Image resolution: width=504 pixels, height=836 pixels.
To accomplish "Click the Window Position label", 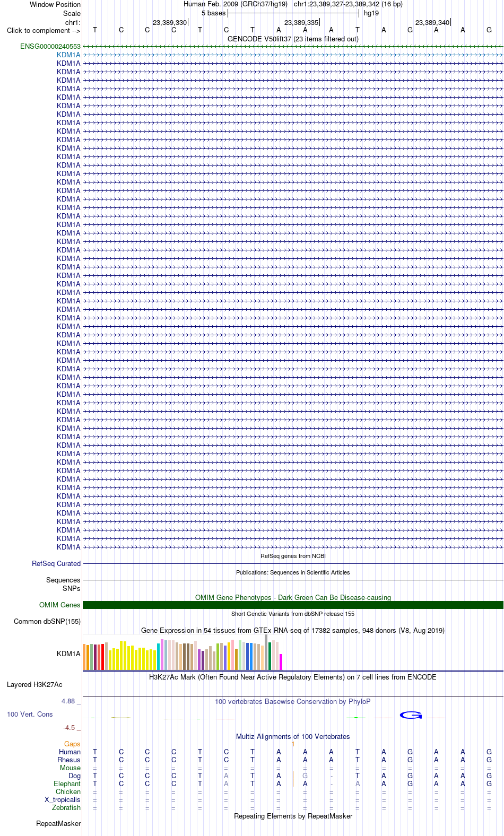I will [x=55, y=4].
